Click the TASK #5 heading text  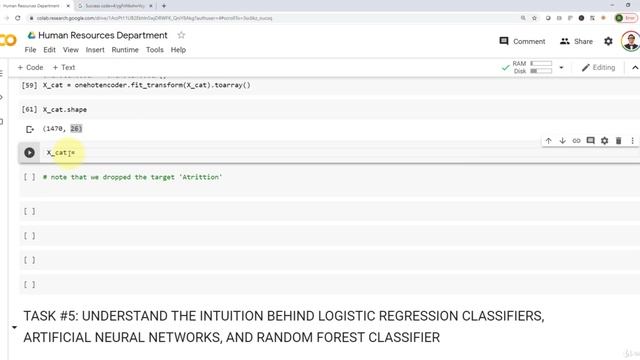pyautogui.click(x=284, y=327)
